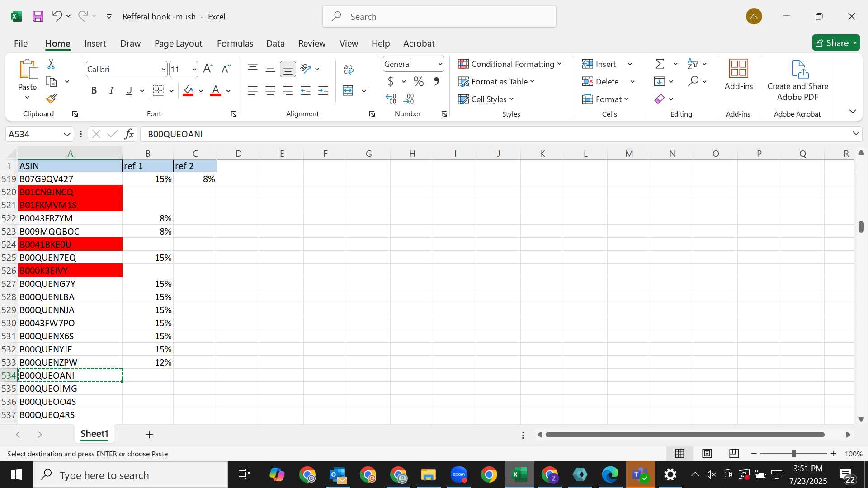This screenshot has width=868, height=488.
Task: Switch to the Acrobat tab
Action: coord(419,43)
